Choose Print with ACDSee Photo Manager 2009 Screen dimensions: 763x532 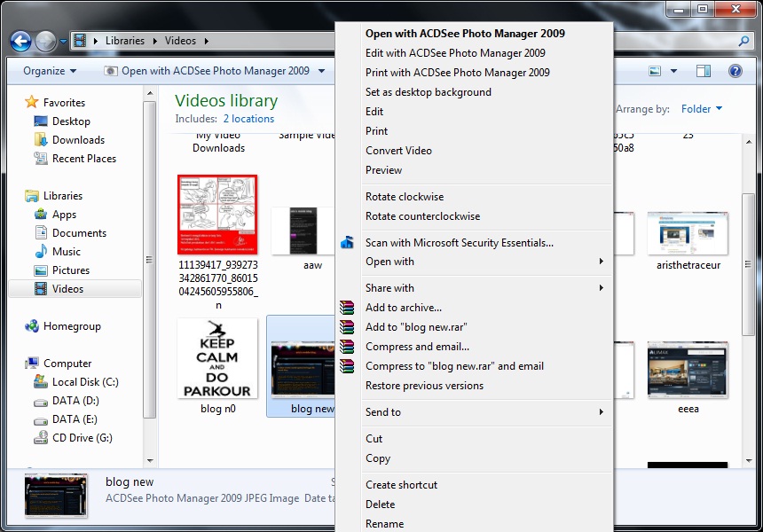(x=458, y=73)
